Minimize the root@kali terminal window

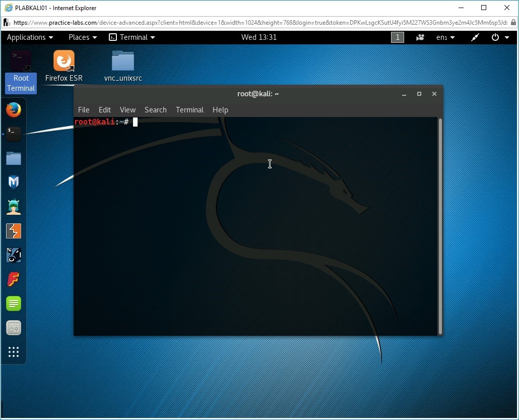click(x=404, y=94)
